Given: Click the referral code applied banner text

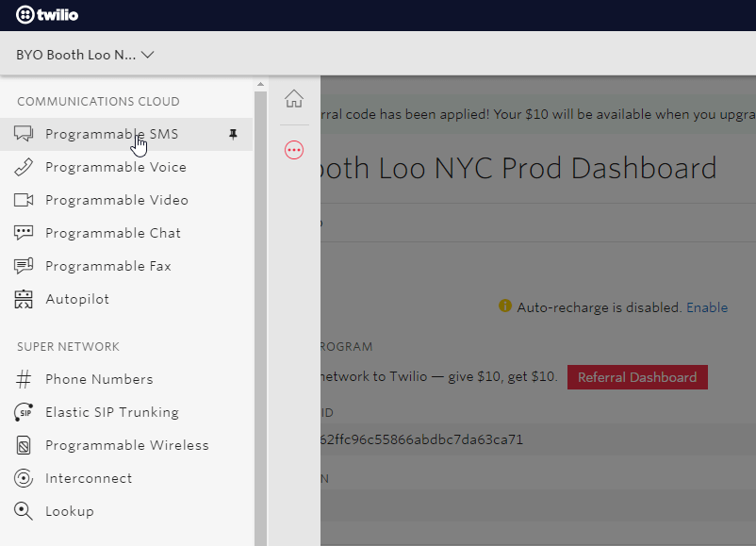Looking at the screenshot, I should 538,114.
